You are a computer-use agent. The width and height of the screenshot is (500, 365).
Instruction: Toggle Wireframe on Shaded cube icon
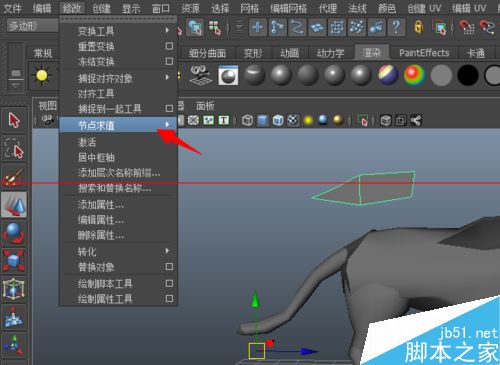(278, 120)
